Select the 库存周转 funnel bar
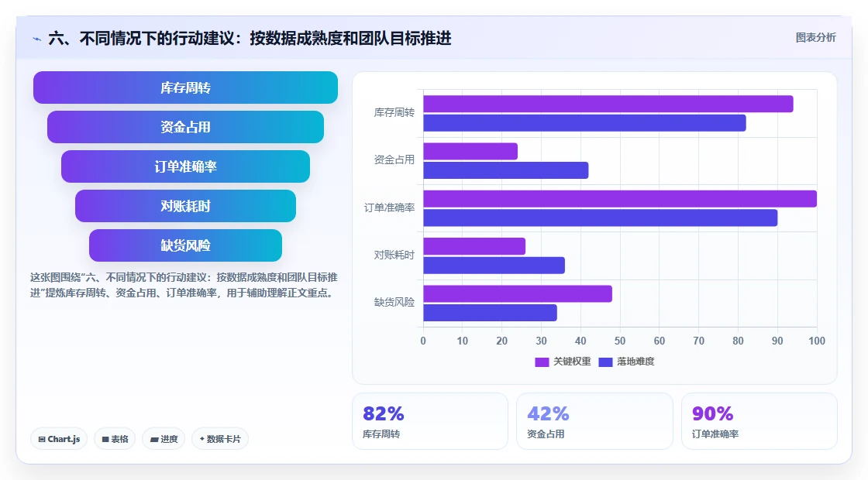Screen dimensions: 868x480 (x=185, y=87)
